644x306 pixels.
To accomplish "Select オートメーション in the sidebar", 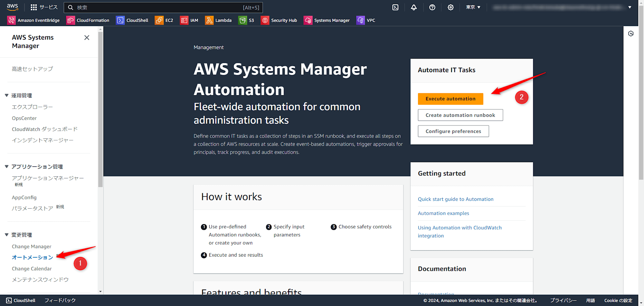I will (x=33, y=257).
